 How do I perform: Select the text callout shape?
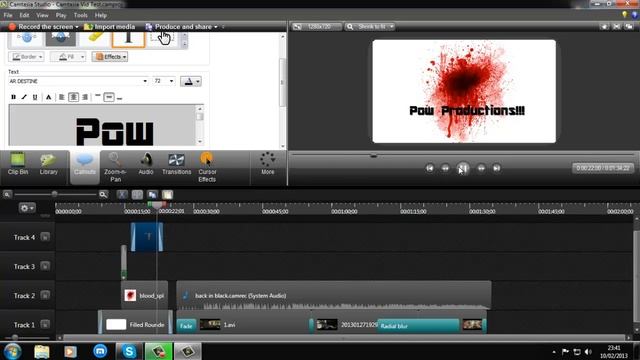128,39
